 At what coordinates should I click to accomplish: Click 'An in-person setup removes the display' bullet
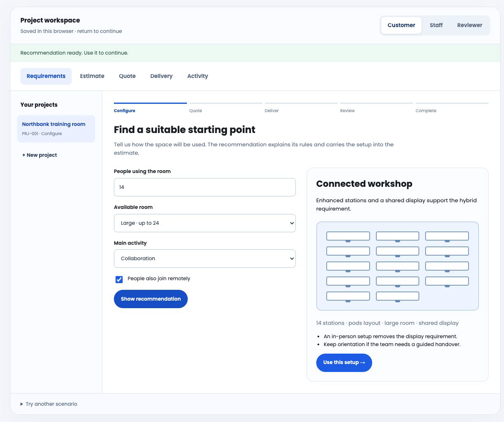click(x=391, y=337)
